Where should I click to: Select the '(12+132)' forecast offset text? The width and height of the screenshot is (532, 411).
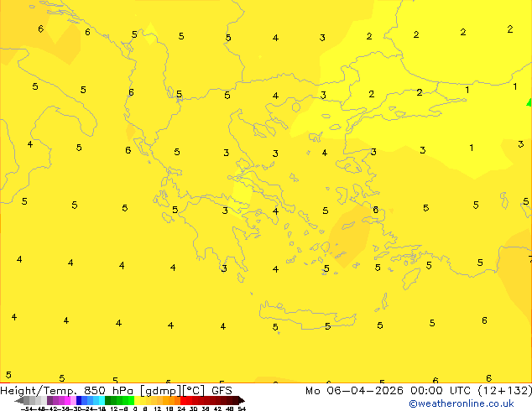505,391
